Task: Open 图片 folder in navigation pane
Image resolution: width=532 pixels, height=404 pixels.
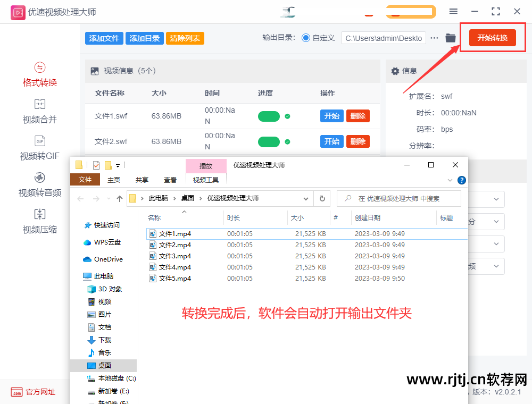Action: (100, 315)
